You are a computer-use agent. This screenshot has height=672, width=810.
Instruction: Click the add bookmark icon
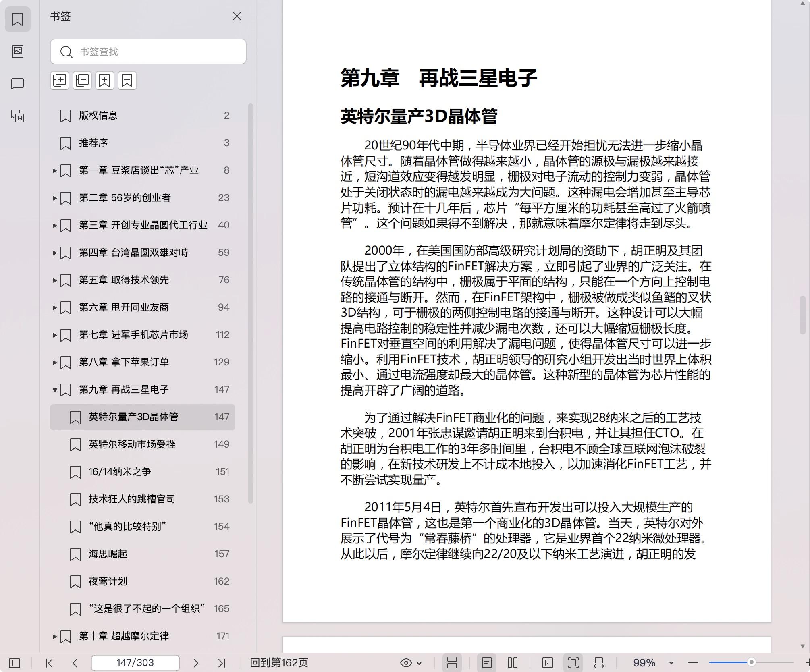105,81
